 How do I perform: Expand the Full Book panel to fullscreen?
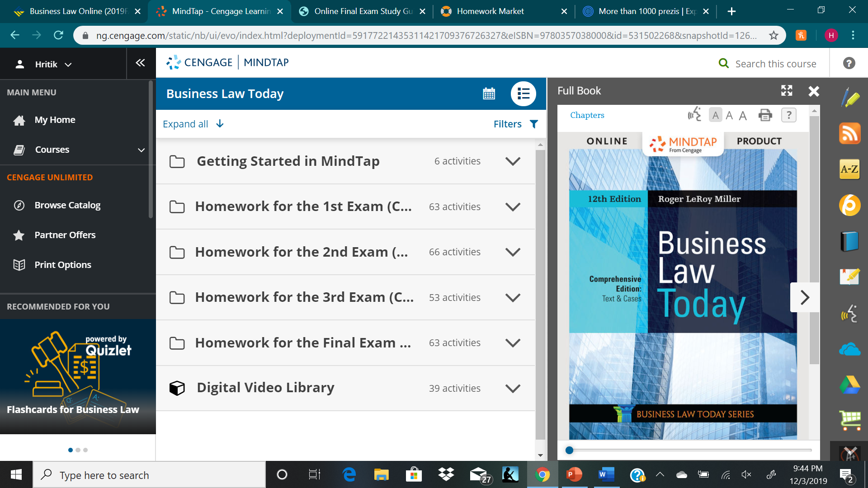coord(787,91)
